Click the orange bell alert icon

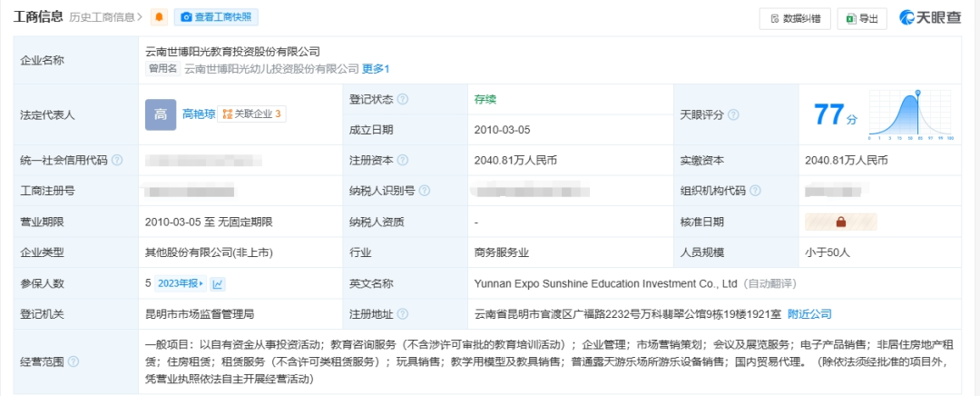pos(160,17)
